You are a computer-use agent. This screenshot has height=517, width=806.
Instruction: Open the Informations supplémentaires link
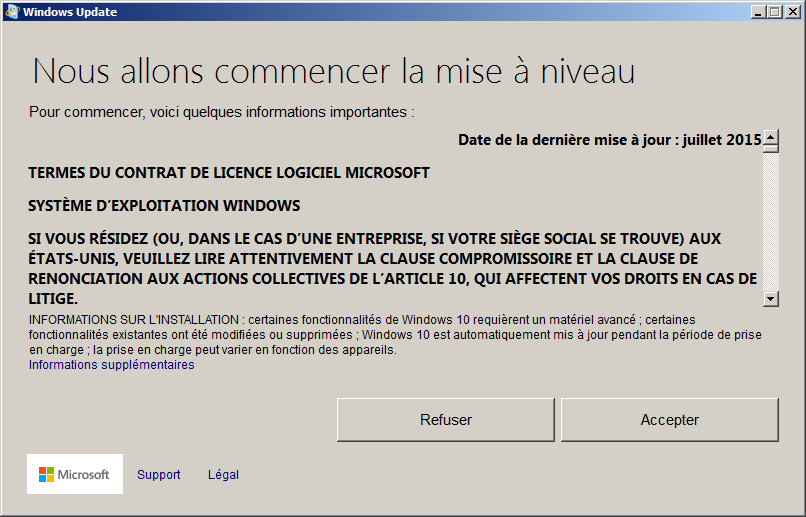[112, 365]
